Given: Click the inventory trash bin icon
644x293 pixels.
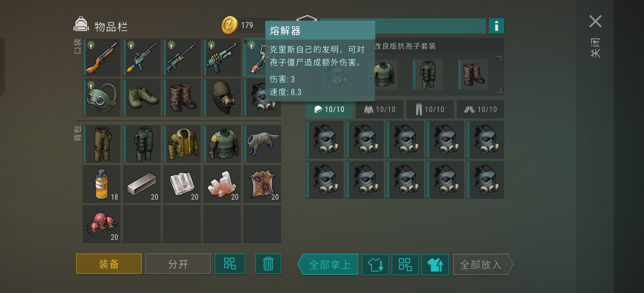Looking at the screenshot, I should (268, 264).
